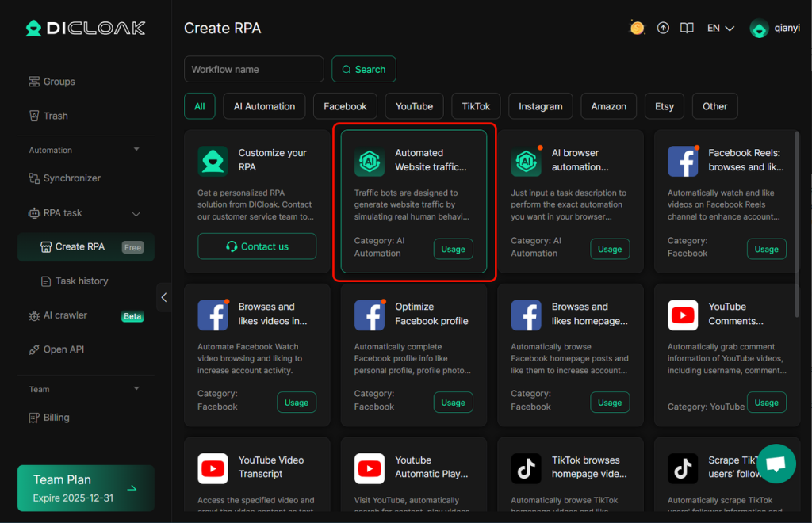This screenshot has width=812, height=523.
Task: Open the documentation book icon
Action: [x=687, y=28]
